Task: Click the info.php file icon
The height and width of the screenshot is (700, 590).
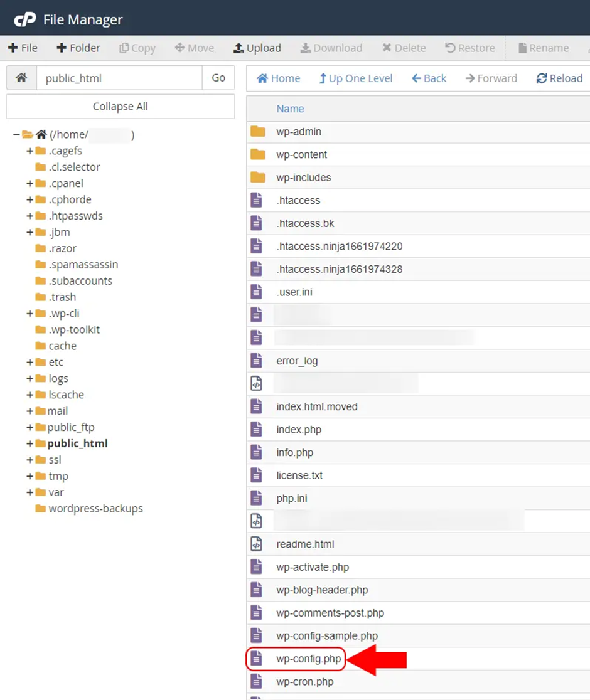Action: [x=256, y=452]
